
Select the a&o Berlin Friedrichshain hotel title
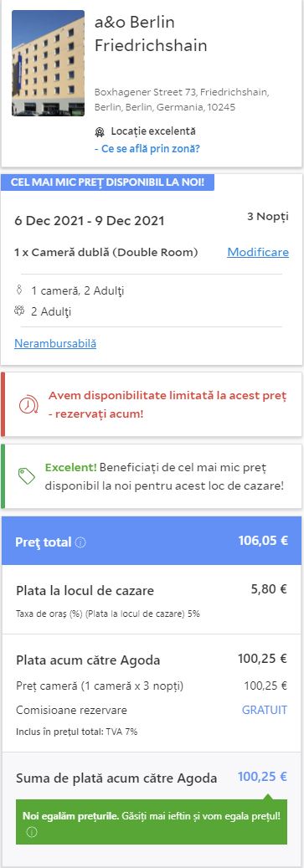(x=151, y=33)
